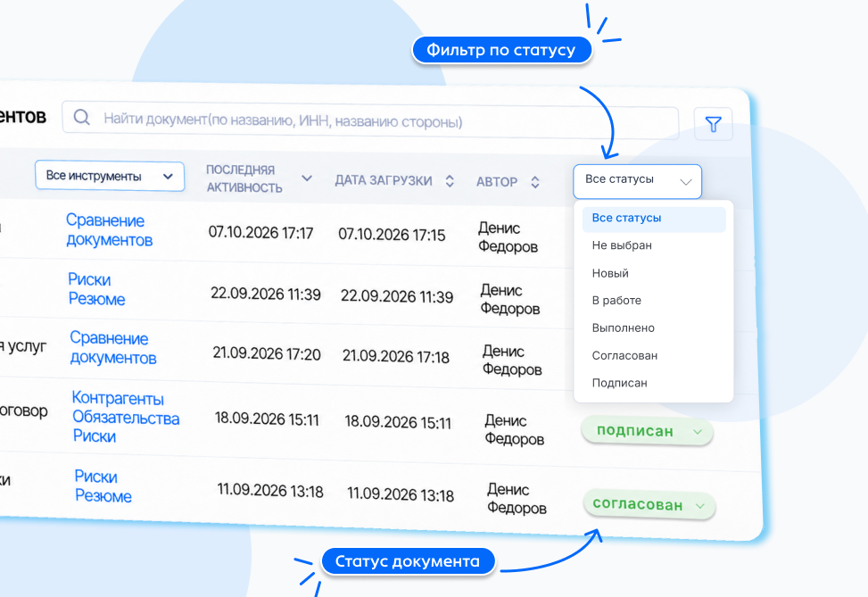Click the '21.09.2026 17:18' upload date

pyautogui.click(x=396, y=356)
